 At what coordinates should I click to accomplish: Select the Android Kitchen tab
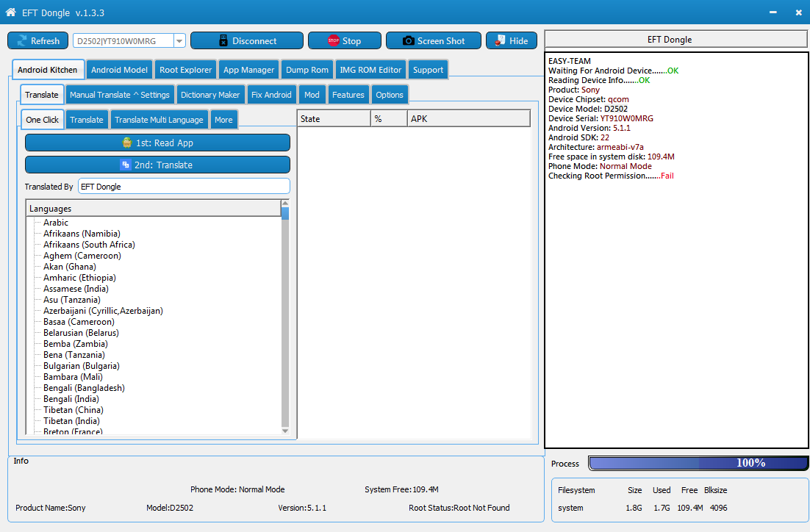coord(47,70)
